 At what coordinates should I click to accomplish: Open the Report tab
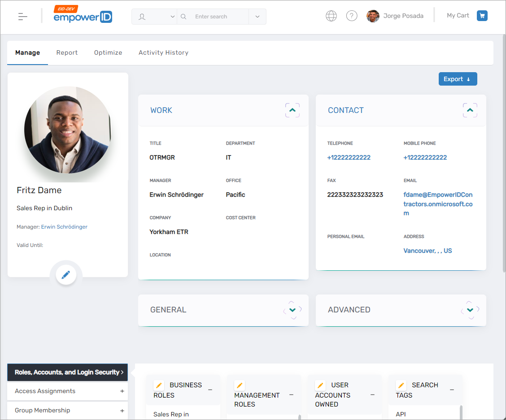tap(67, 52)
